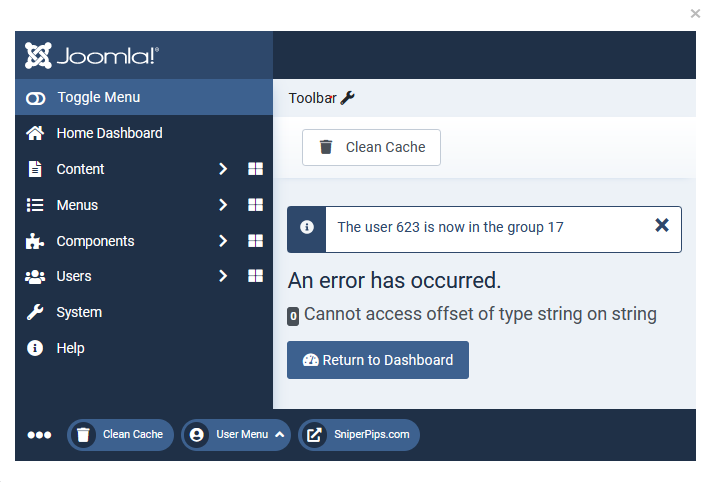Open the System menu item
The width and height of the screenshot is (705, 482).
click(79, 312)
